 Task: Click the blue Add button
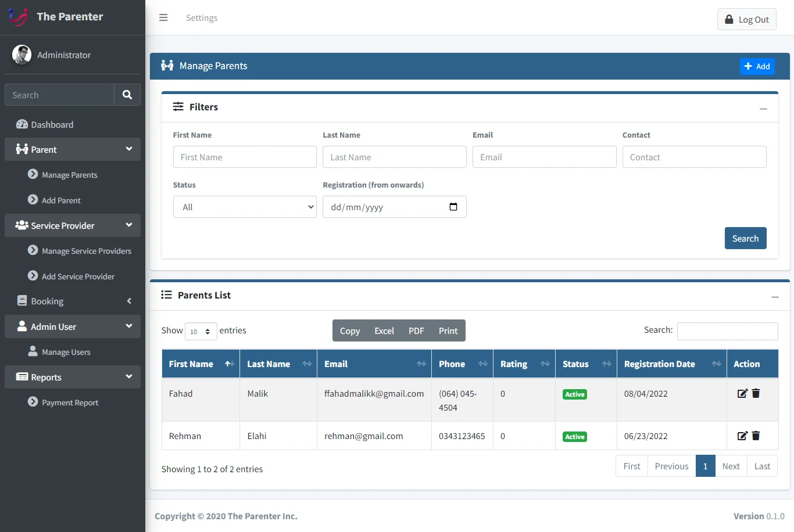click(757, 66)
